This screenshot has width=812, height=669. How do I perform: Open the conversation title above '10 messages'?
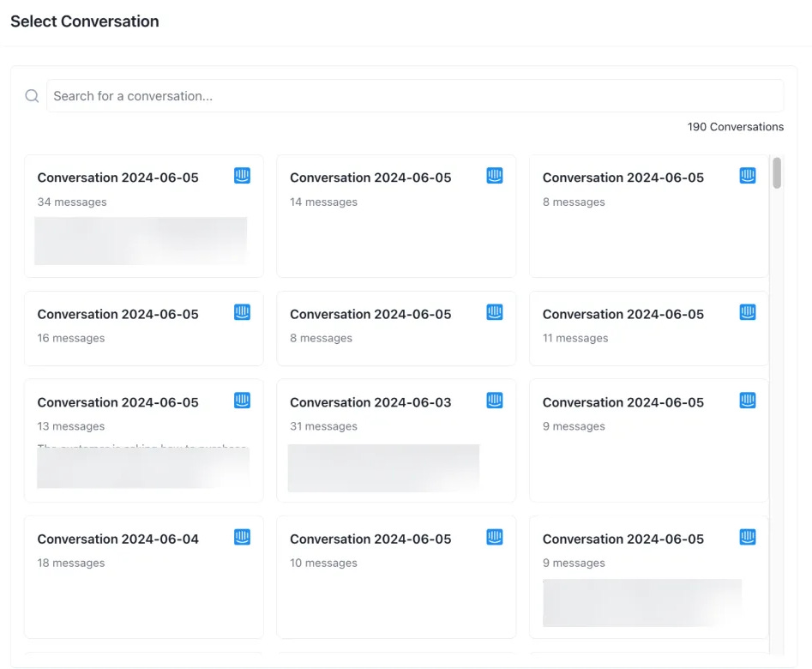370,539
